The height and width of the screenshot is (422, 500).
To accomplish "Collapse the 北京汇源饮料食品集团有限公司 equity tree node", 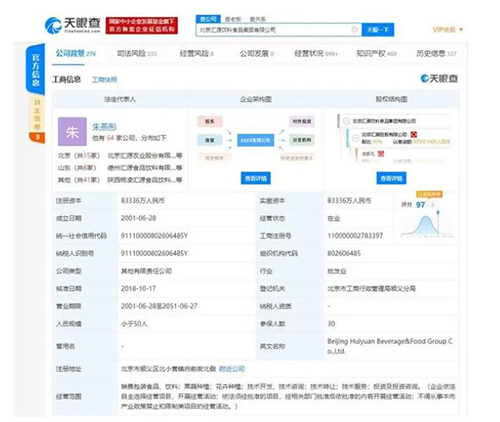I will click(346, 121).
